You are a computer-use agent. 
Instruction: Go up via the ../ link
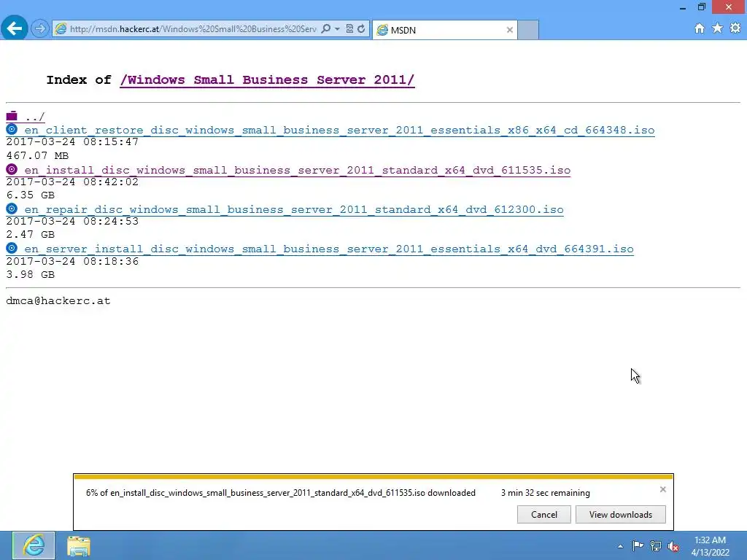click(x=35, y=117)
